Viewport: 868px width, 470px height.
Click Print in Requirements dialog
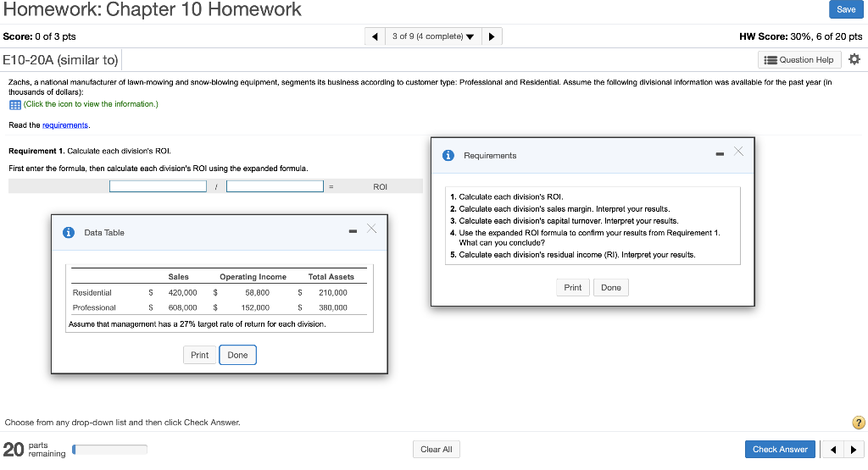(572, 288)
